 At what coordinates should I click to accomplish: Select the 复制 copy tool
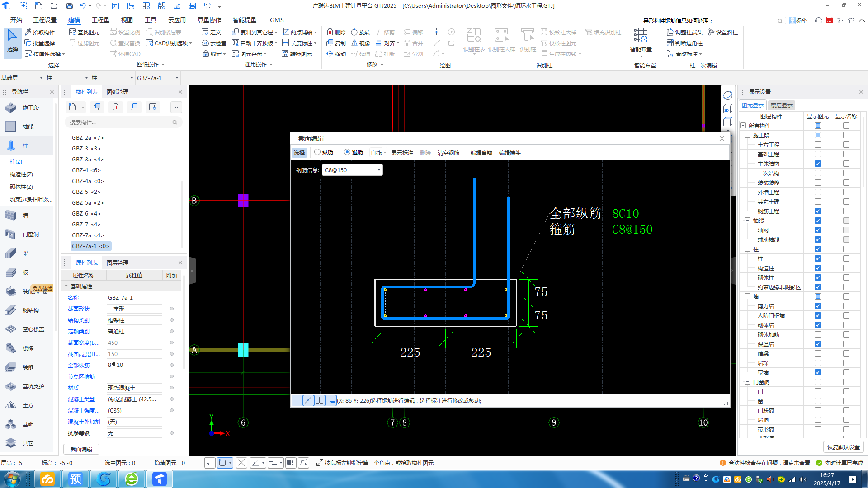[x=336, y=43]
